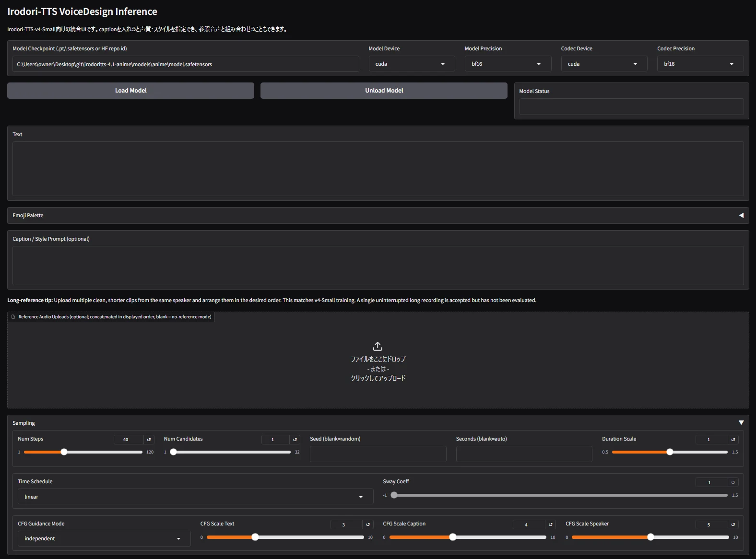Click the CFG Scale Text number box
Image resolution: width=756 pixels, height=559 pixels.
pos(346,524)
